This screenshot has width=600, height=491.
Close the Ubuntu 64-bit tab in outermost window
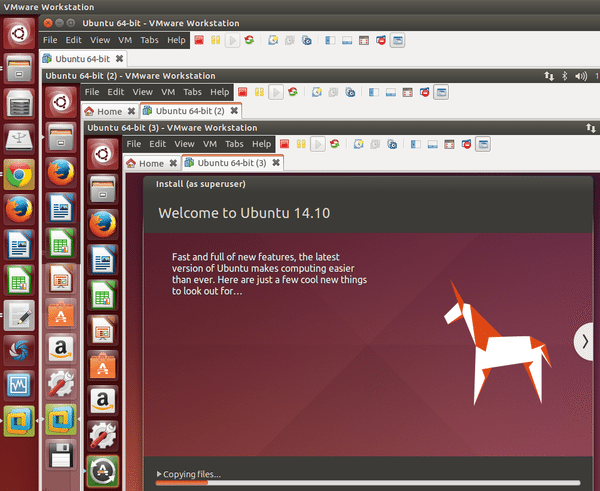pyautogui.click(x=119, y=59)
